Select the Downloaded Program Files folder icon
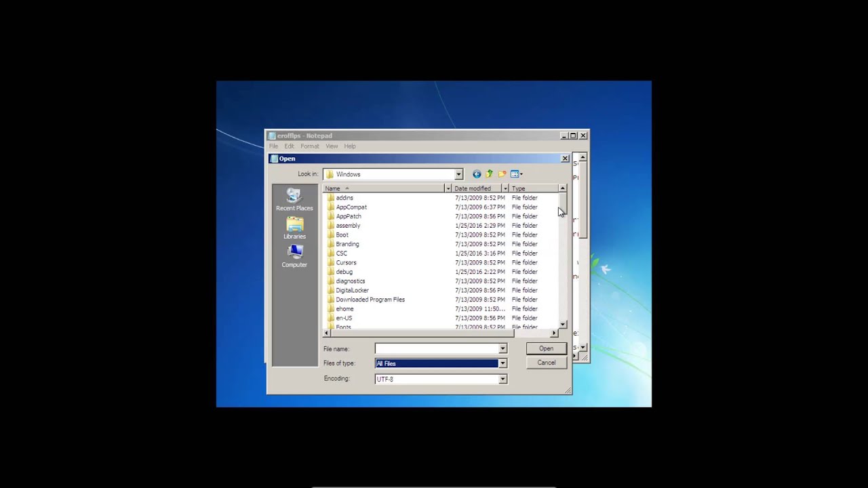The image size is (868, 488). 331,300
